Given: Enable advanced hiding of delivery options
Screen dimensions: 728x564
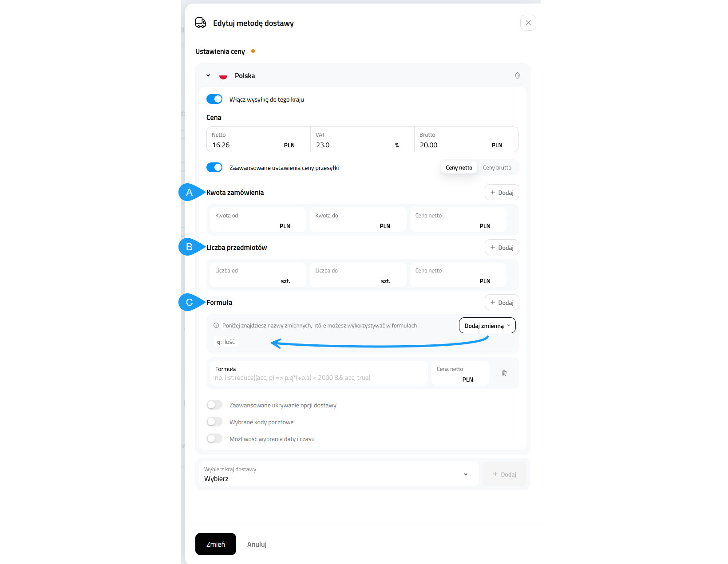Looking at the screenshot, I should pyautogui.click(x=214, y=405).
